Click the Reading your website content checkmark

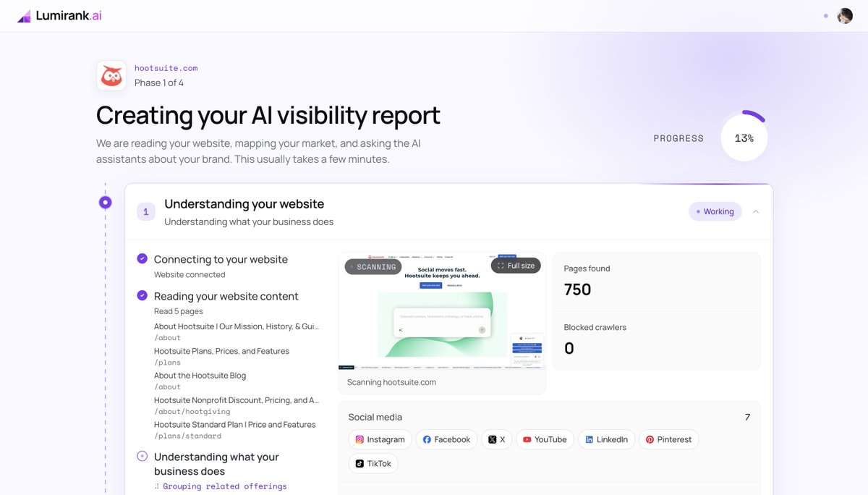point(142,295)
